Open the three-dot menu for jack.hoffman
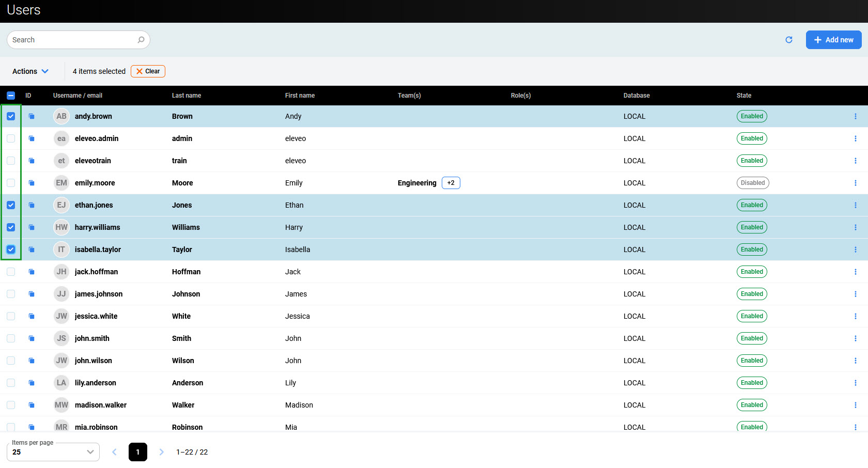868x468 pixels. tap(855, 272)
